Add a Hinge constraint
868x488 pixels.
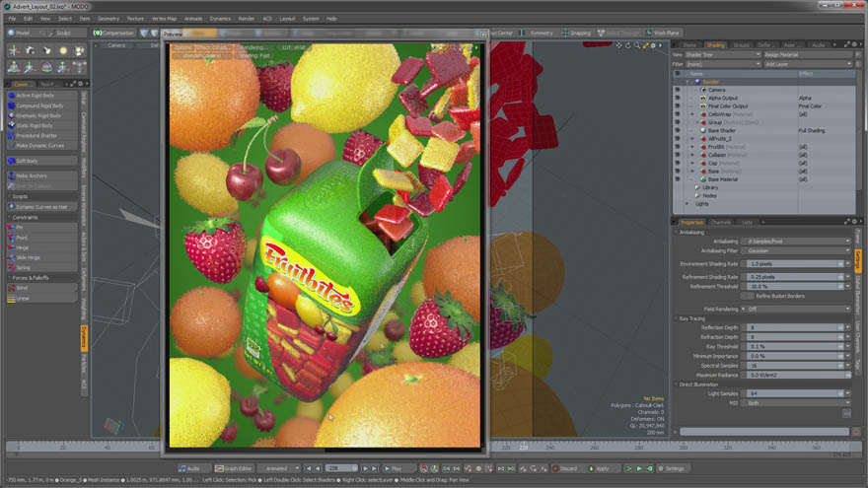click(41, 247)
